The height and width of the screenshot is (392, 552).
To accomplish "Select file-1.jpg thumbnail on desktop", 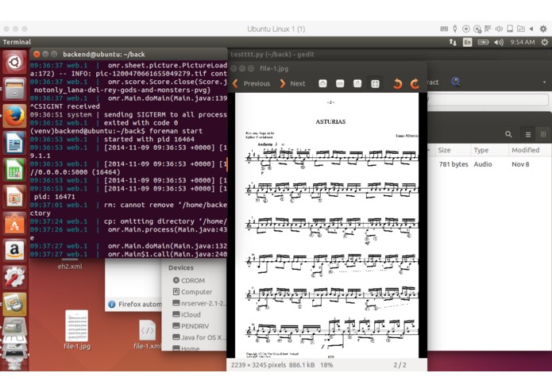I will (77, 326).
